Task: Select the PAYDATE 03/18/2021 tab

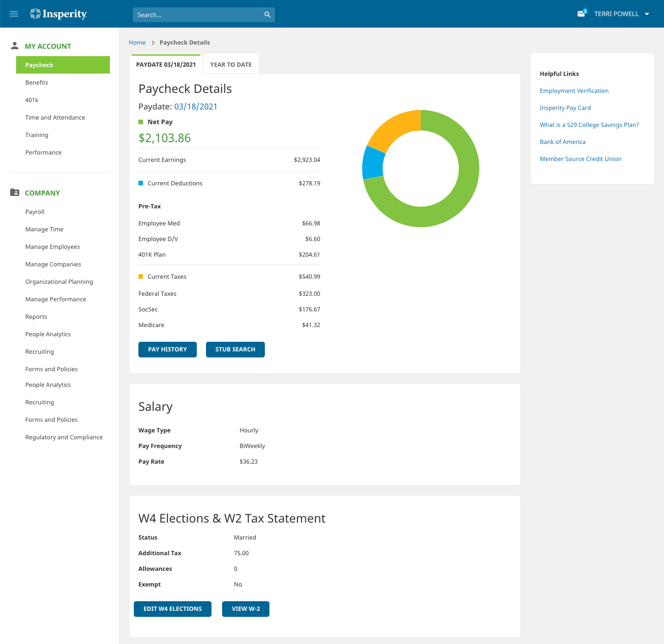Action: point(166,64)
